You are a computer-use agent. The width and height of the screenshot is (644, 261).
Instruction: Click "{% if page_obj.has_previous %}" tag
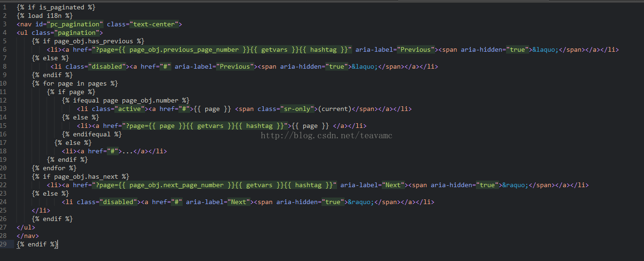pos(88,41)
